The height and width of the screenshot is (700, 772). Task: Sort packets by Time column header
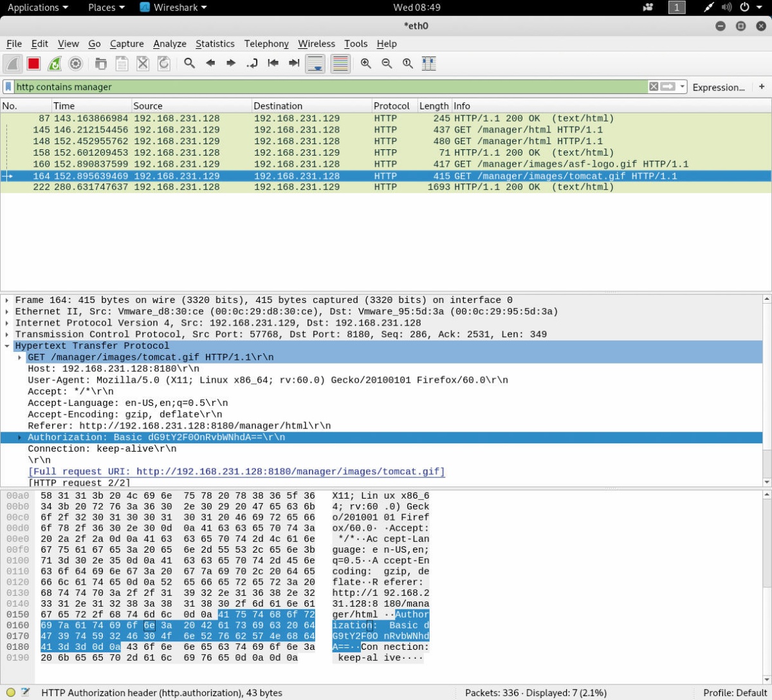tap(91, 106)
